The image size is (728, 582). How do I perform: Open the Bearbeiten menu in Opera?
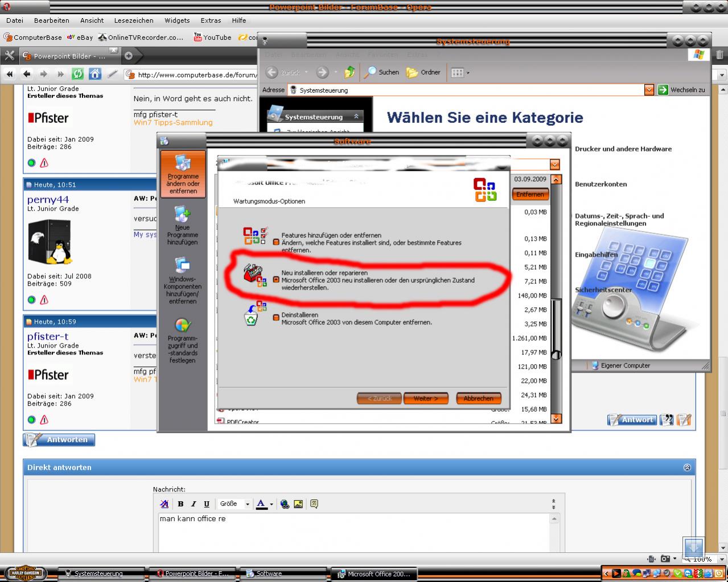(x=51, y=20)
